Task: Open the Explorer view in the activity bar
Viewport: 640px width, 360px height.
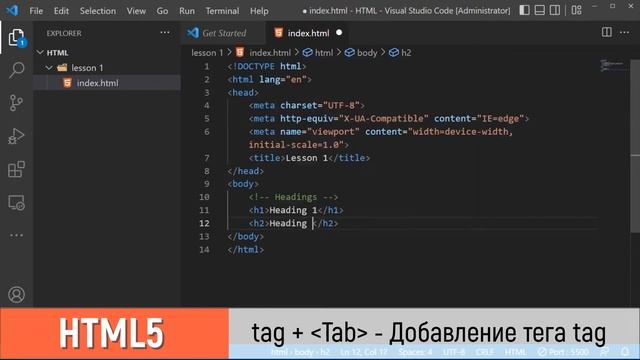Action: tap(16, 37)
